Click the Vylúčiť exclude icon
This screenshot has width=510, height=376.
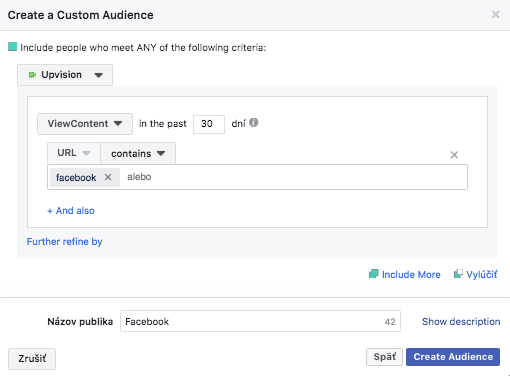point(458,274)
